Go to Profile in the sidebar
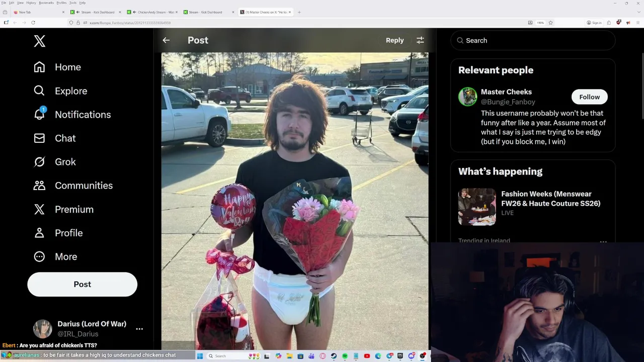Viewport: 644px width, 362px height. pyautogui.click(x=57, y=233)
